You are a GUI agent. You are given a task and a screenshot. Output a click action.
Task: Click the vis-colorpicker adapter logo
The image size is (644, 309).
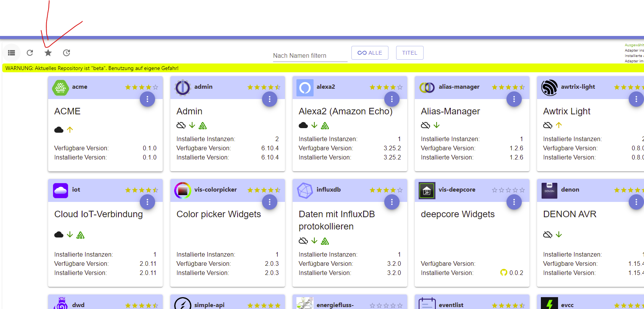click(183, 190)
